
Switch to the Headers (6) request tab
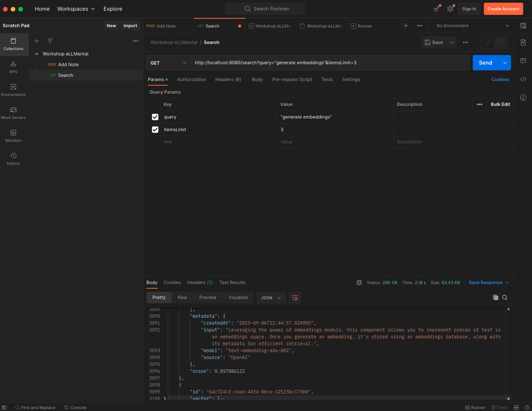[228, 80]
